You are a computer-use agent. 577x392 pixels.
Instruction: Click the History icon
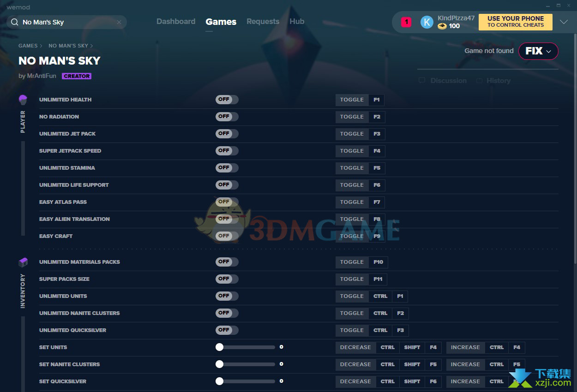pyautogui.click(x=479, y=81)
